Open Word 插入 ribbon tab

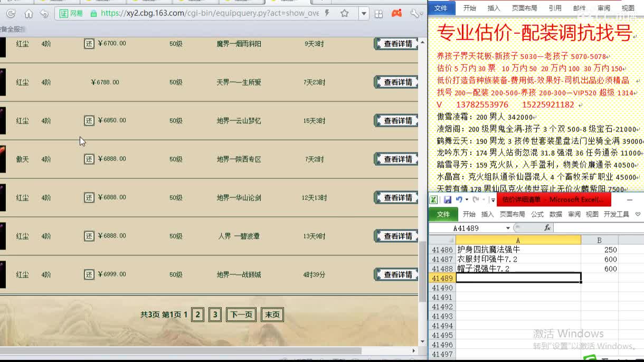(x=494, y=8)
